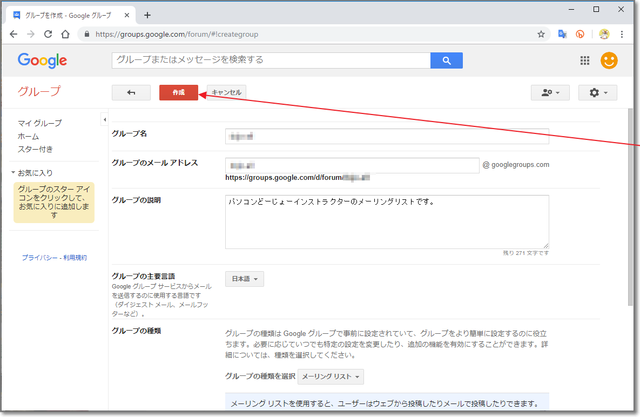Click the smiley face account avatar
640x417 pixels.
(609, 61)
